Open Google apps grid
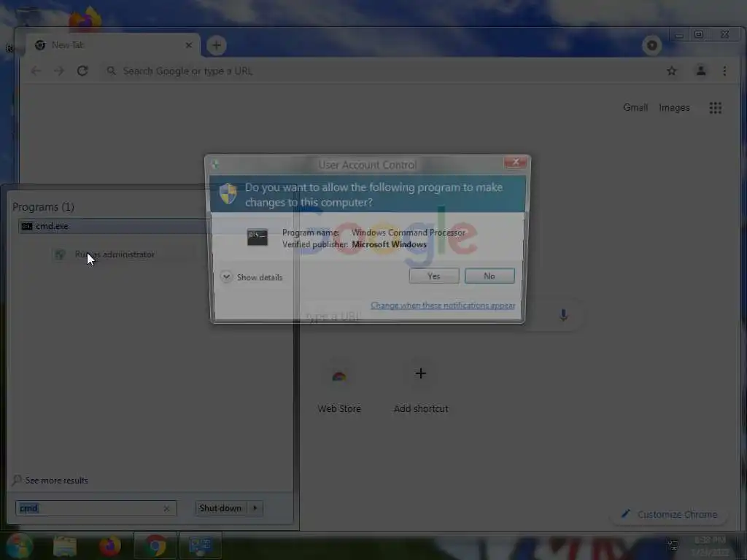The width and height of the screenshot is (747, 560). point(715,108)
